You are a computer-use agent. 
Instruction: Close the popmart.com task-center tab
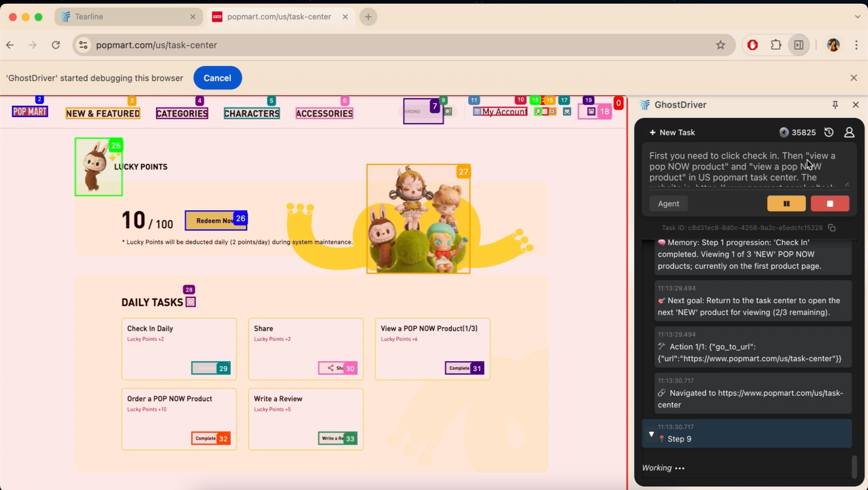[x=345, y=17]
